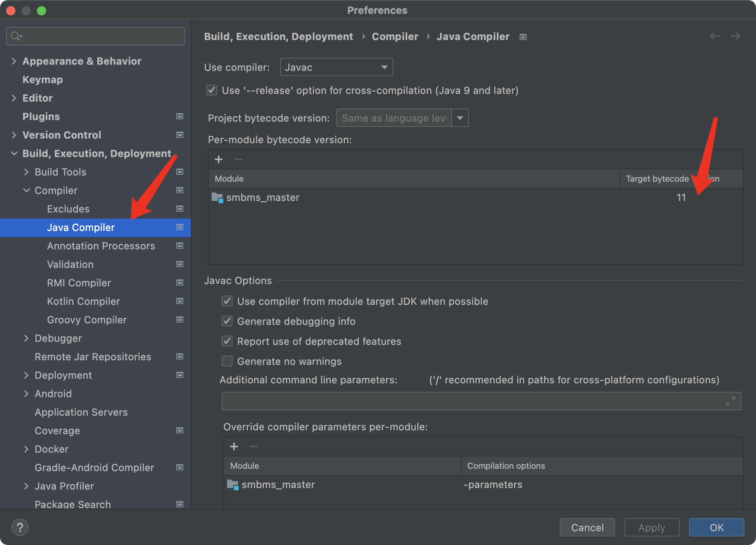Open the Project bytecode version dropdown
Image resolution: width=756 pixels, height=545 pixels.
click(459, 118)
